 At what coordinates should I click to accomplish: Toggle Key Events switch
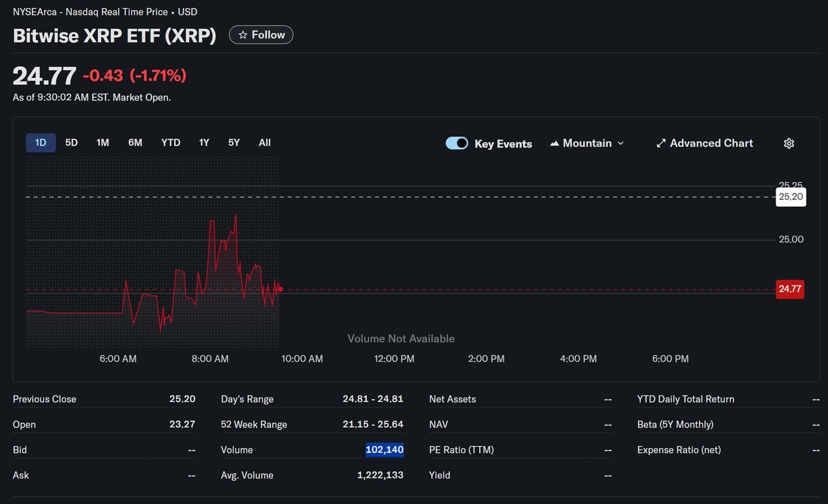457,143
